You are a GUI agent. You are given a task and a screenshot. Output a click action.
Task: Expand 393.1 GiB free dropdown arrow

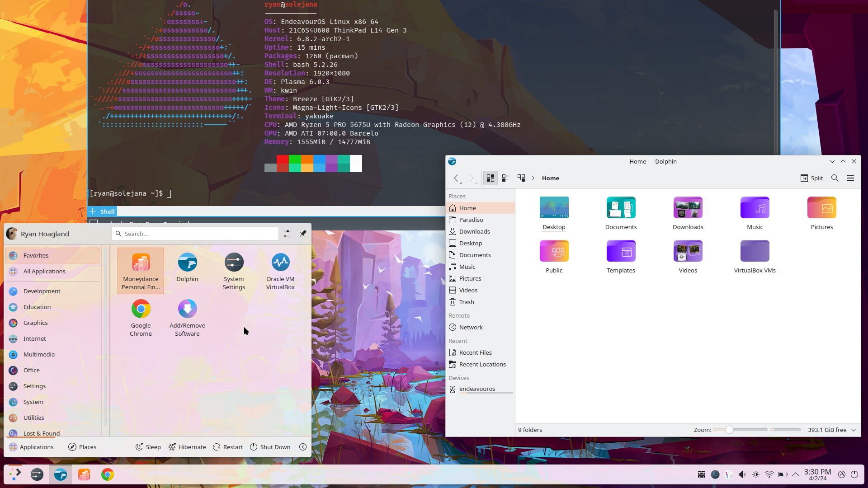tap(854, 430)
